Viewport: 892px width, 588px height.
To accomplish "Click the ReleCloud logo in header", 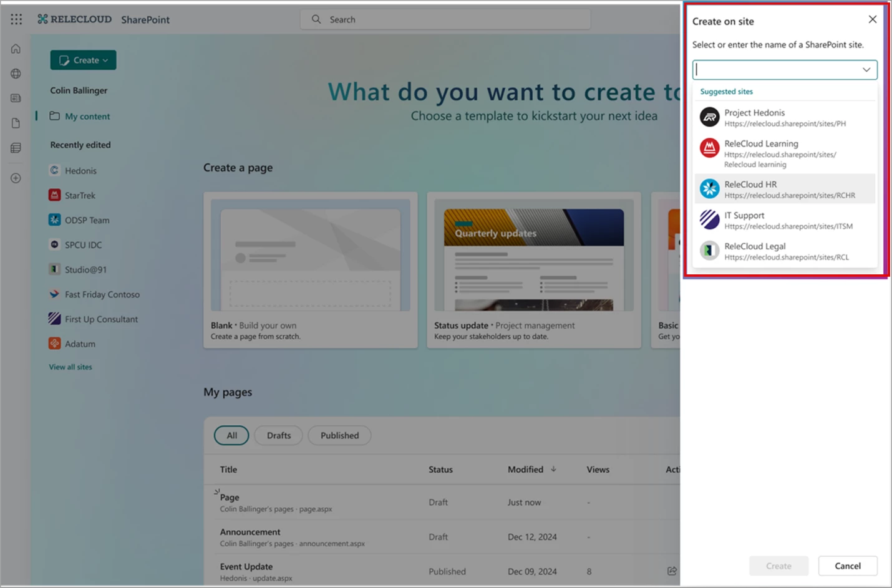I will pos(74,19).
